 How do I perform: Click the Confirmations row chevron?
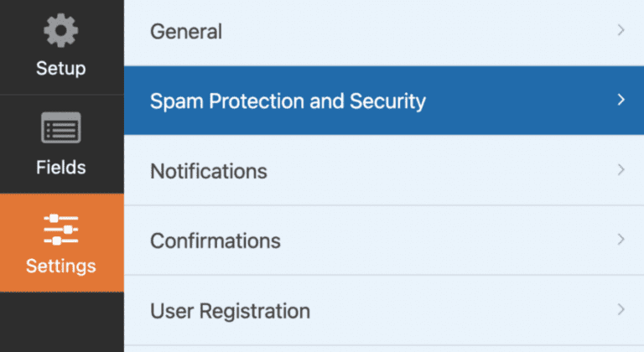pos(621,239)
